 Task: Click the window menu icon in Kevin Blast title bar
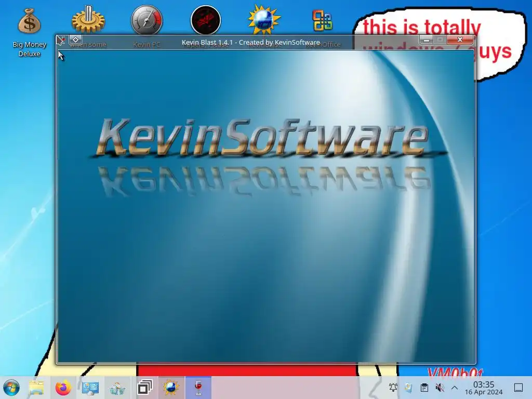pos(61,40)
